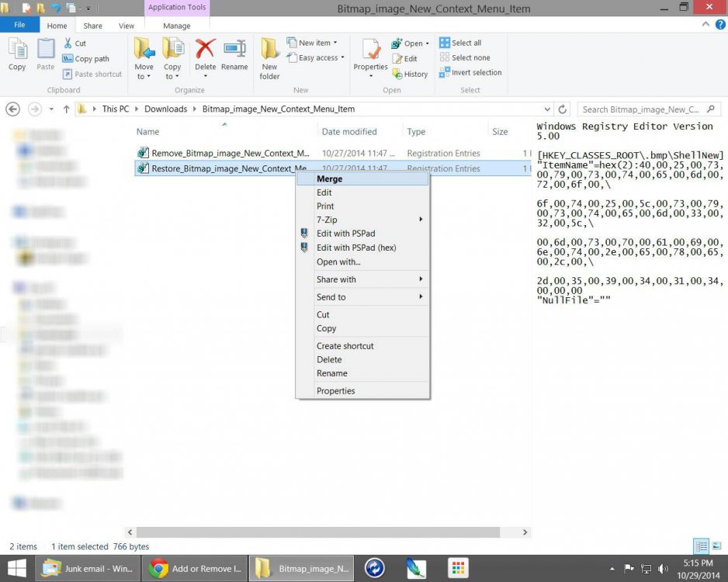Click This PC in the address breadcrumb
Image resolution: width=728 pixels, height=582 pixels.
tap(116, 109)
